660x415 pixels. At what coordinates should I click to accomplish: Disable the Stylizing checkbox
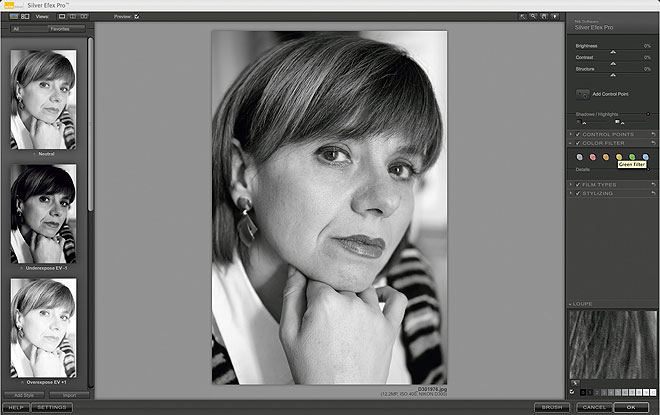click(578, 193)
